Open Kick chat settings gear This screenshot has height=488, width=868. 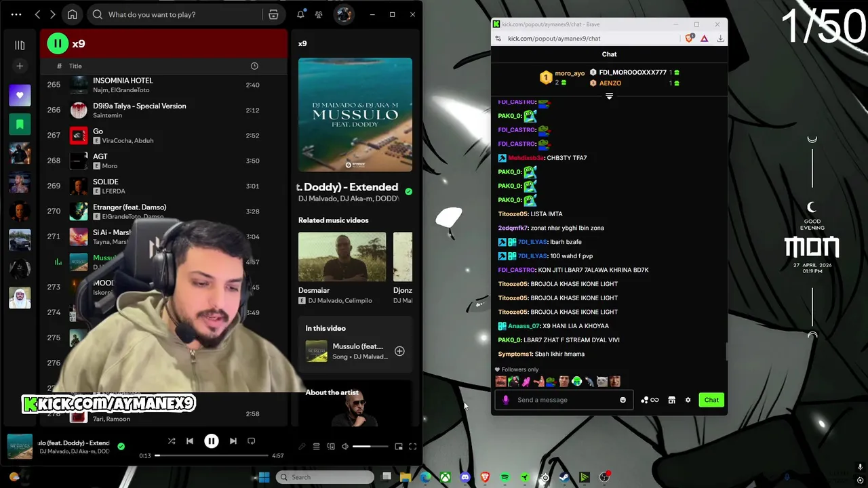coord(688,400)
